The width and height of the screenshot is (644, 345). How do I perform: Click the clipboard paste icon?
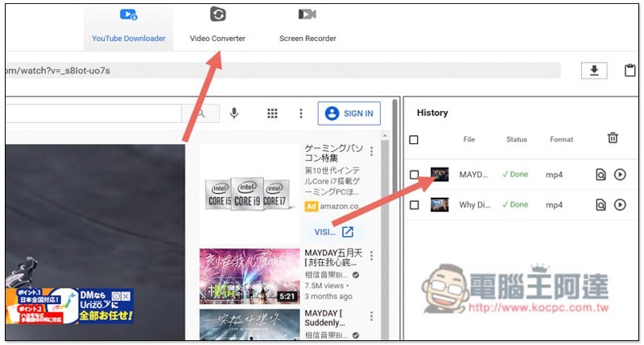pyautogui.click(x=630, y=70)
